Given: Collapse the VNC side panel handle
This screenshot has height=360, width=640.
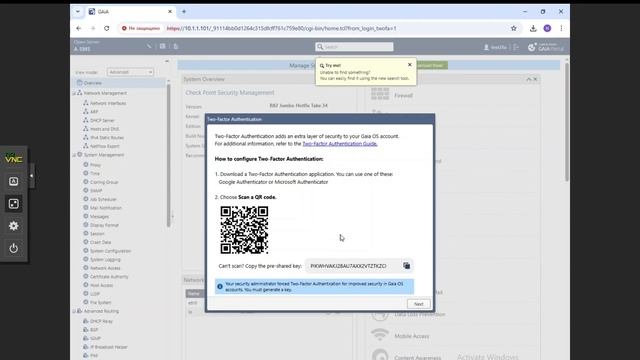Looking at the screenshot, I should coord(31,176).
